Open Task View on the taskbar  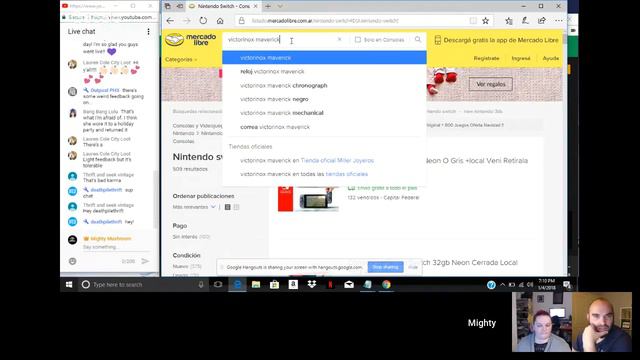[218, 284]
